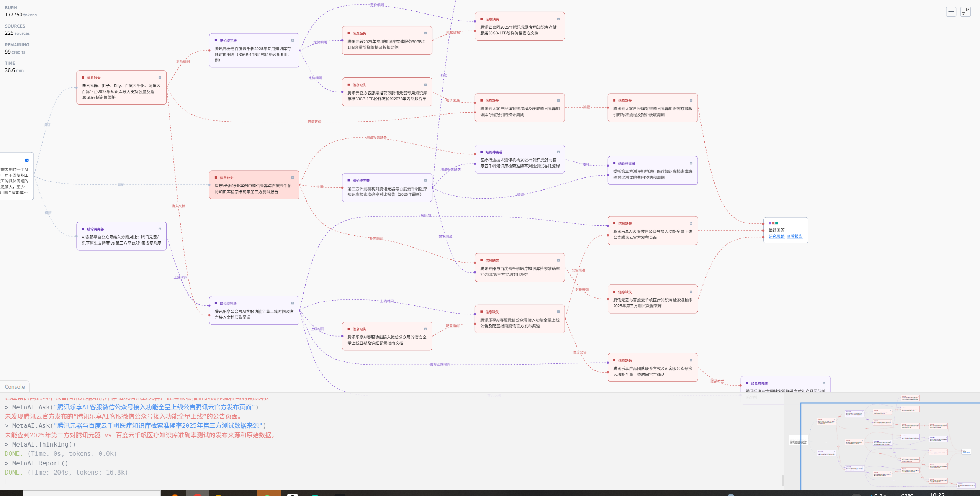Image resolution: width=980 pixels, height=496 pixels.
Task: Click purple status square on 医疗行业技术测评机构 node
Action: (481, 152)
